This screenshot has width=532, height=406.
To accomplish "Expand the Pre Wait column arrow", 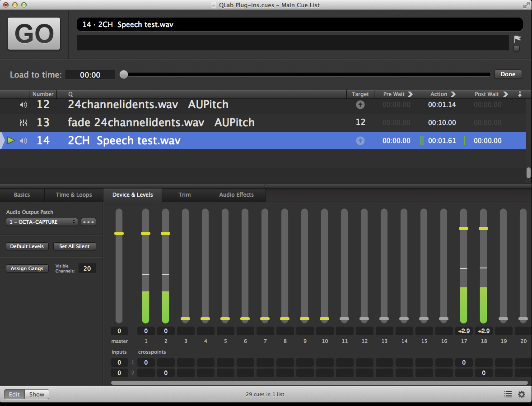I will click(x=410, y=94).
